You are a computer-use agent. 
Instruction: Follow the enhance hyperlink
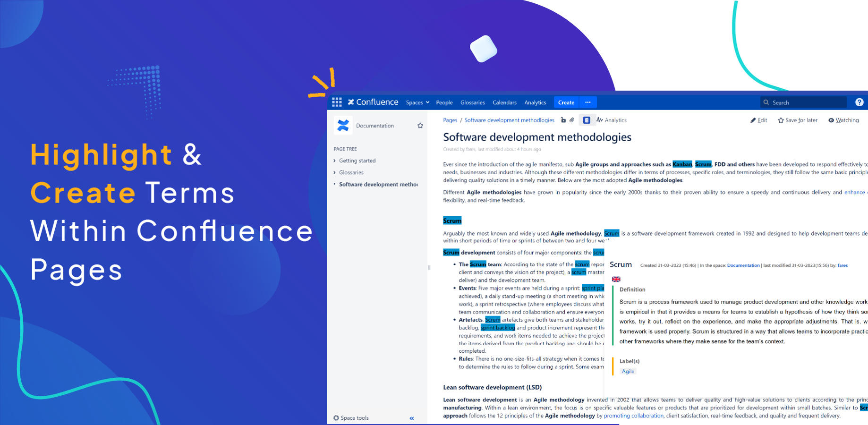[854, 192]
